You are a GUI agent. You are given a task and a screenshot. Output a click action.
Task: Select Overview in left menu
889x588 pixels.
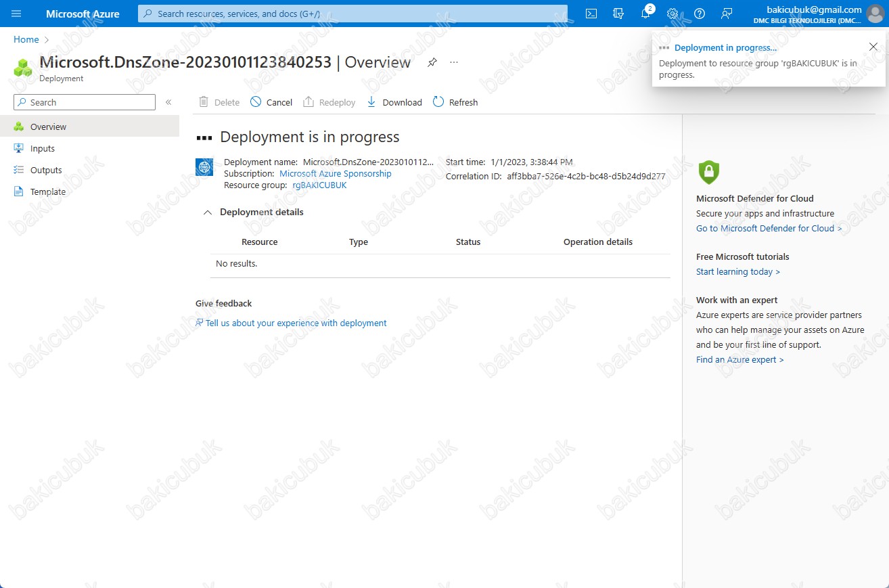[89, 127]
